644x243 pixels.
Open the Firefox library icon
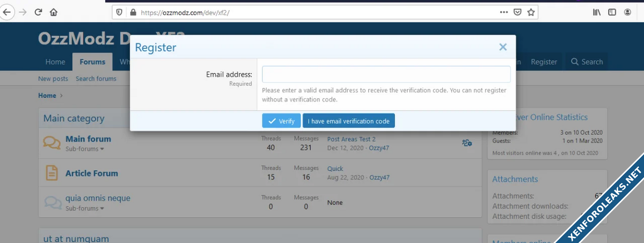[596, 12]
